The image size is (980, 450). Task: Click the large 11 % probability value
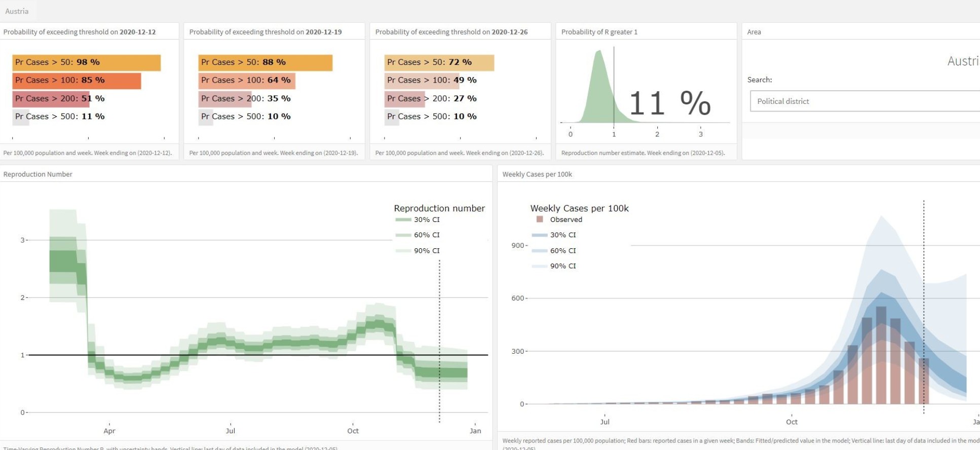pyautogui.click(x=669, y=103)
